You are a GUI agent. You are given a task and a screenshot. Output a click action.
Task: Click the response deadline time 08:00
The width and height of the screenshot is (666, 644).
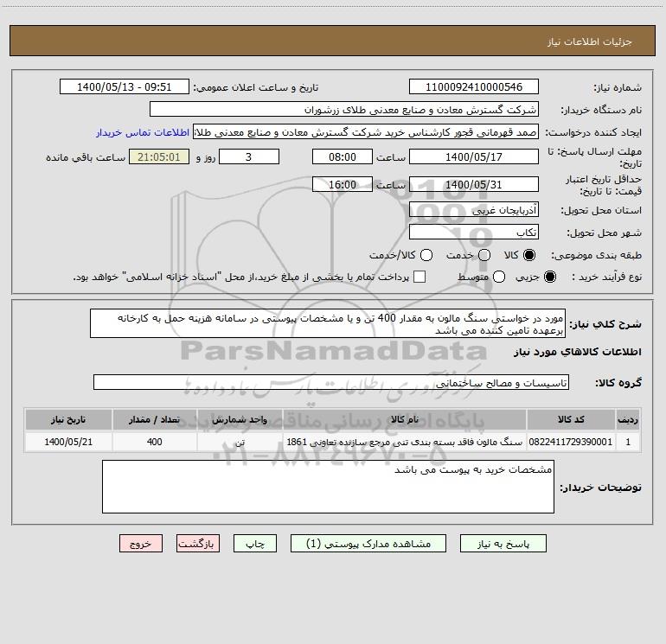pos(343,156)
